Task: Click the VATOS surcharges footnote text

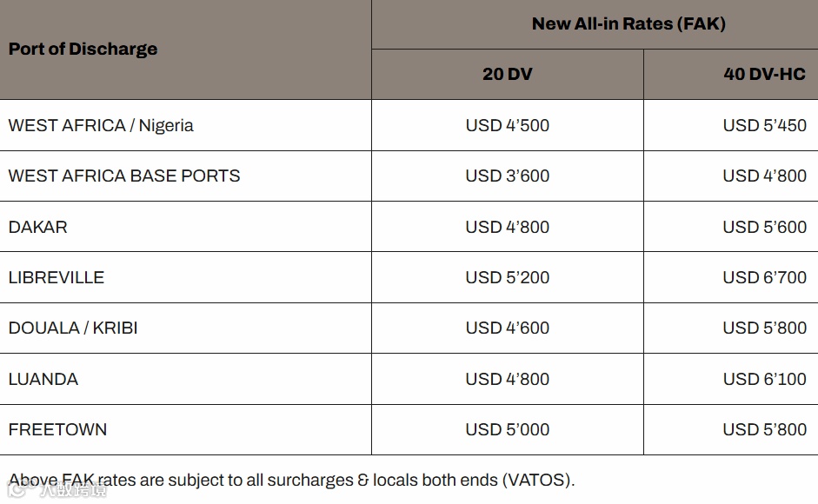Action: coord(292,480)
